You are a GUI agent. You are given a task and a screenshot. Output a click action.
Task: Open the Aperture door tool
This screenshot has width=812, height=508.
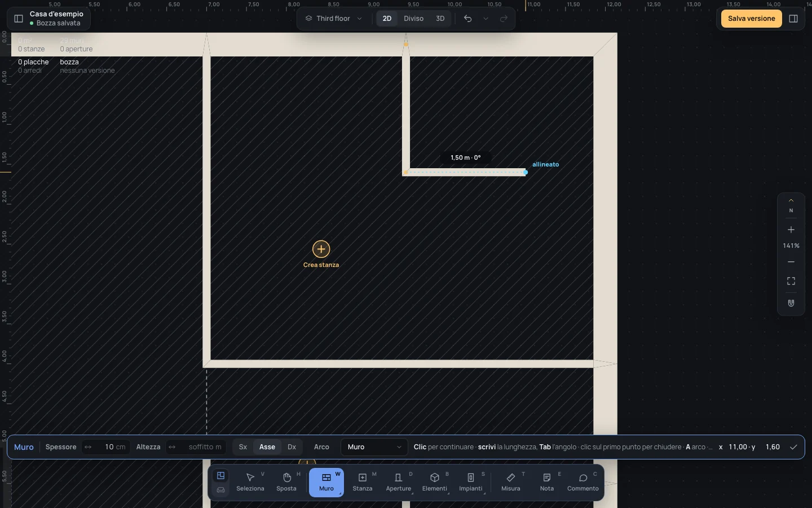pyautogui.click(x=399, y=483)
